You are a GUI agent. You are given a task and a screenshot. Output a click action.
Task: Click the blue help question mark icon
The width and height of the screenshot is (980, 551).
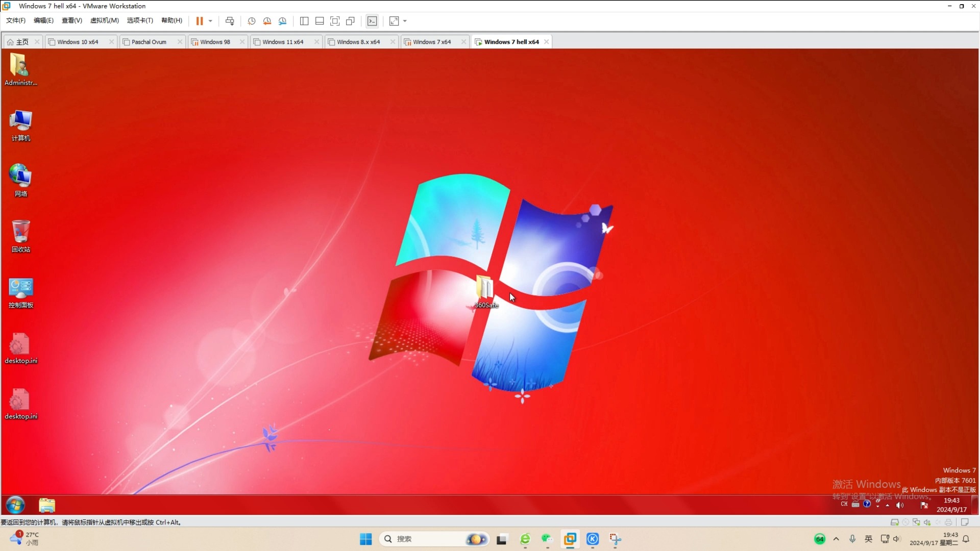[867, 504]
